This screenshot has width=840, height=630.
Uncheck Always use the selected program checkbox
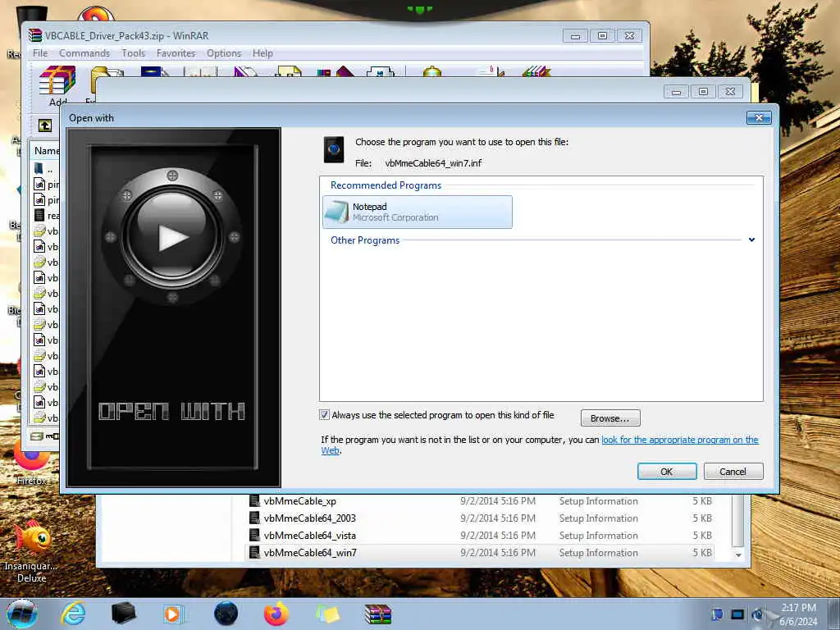(325, 414)
